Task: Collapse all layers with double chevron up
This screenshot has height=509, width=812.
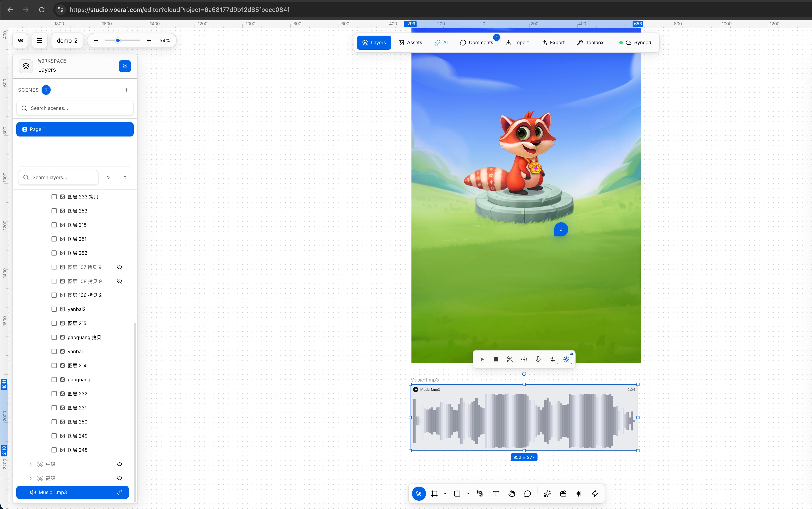Action: click(x=125, y=177)
